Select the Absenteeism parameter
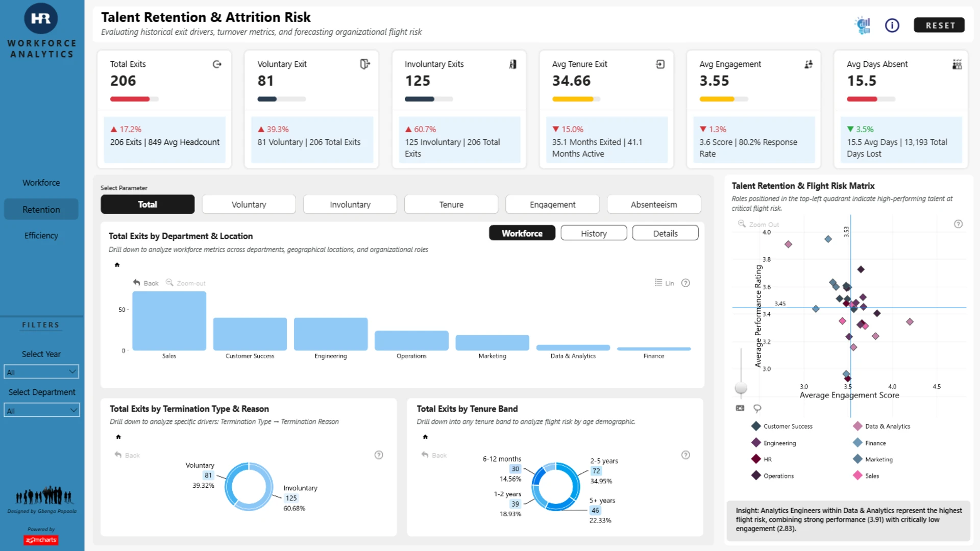The image size is (980, 551). pos(654,204)
